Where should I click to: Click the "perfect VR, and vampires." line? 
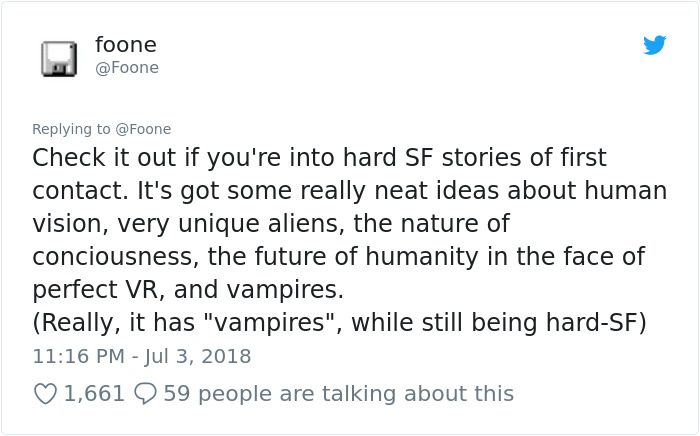tap(190, 289)
